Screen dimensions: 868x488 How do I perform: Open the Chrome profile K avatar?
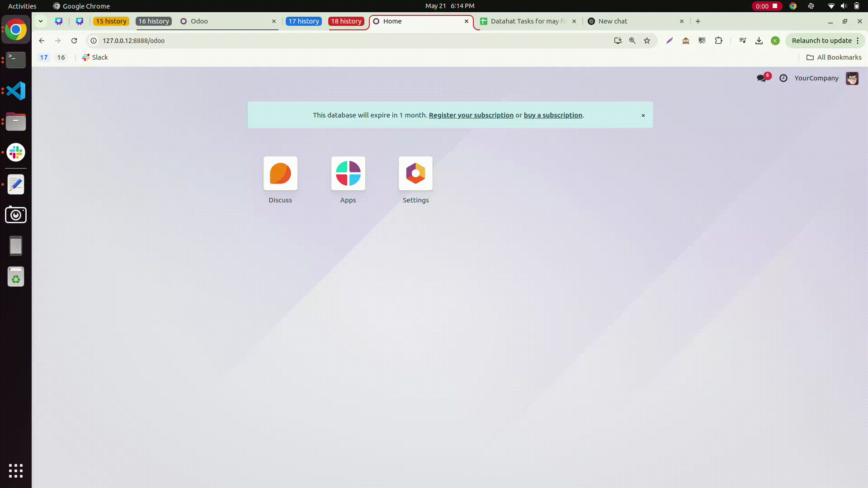coord(775,41)
